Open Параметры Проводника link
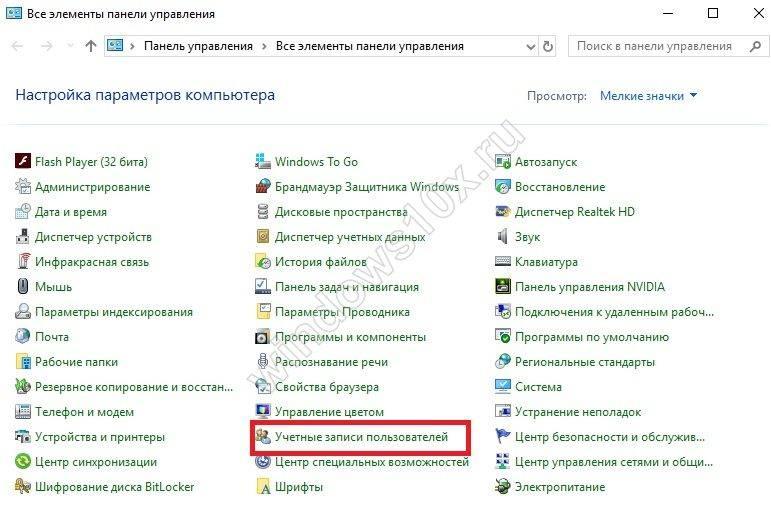This screenshot has width=771, height=511. click(342, 312)
